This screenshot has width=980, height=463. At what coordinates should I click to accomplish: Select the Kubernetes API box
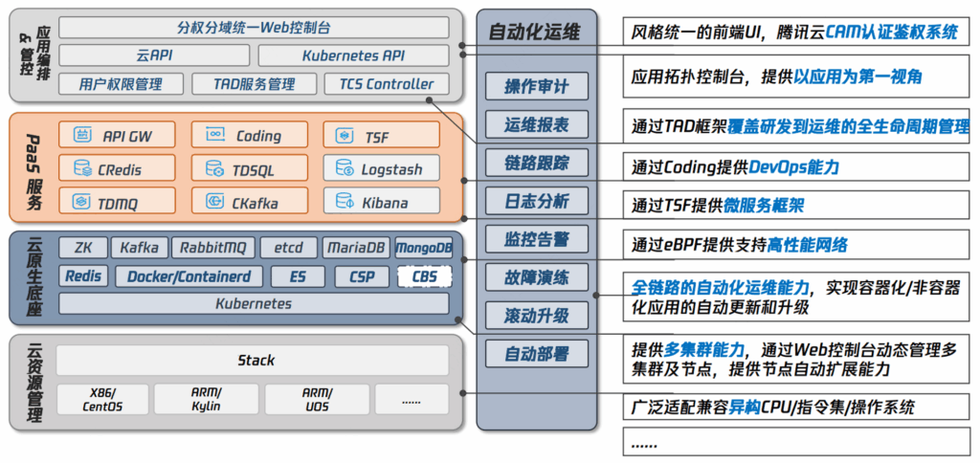point(354,55)
